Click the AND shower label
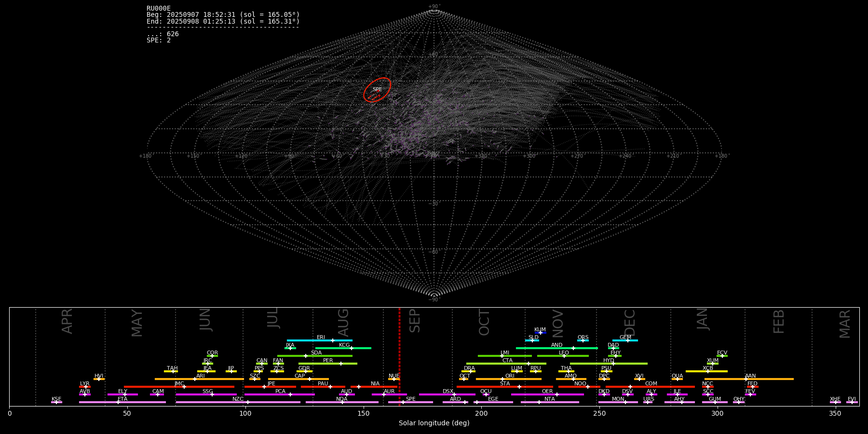Viewport: 868px width, 434px height. tap(557, 345)
